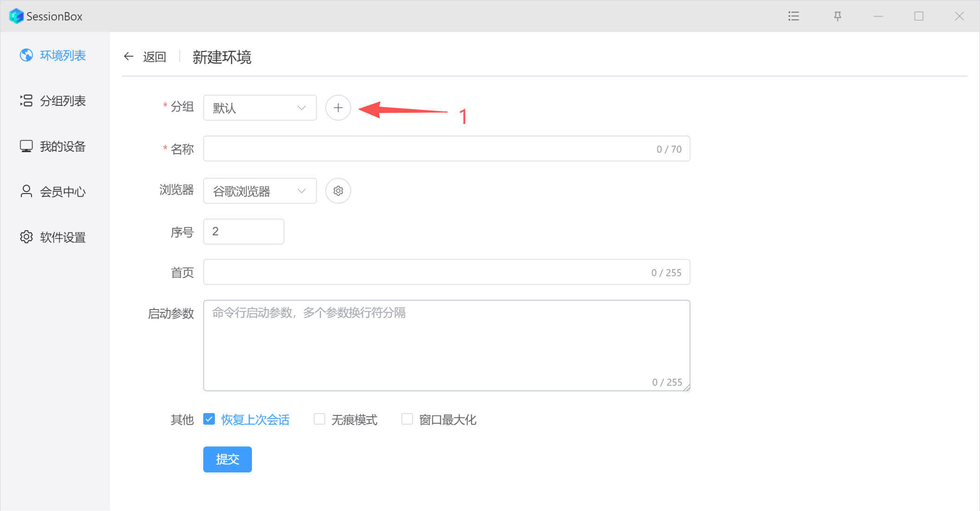Viewport: 980px width, 511px height.
Task: Click the back arrow icon
Action: tap(129, 57)
